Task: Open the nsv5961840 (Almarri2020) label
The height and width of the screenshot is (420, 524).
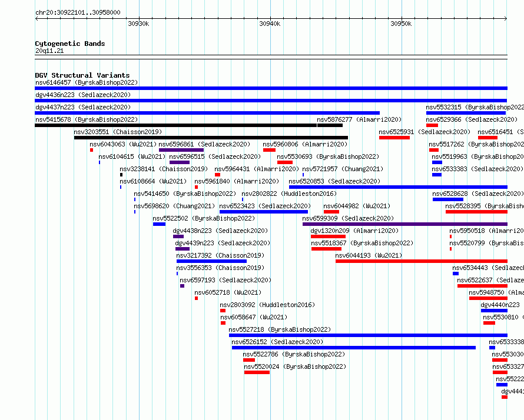Action: (237, 181)
